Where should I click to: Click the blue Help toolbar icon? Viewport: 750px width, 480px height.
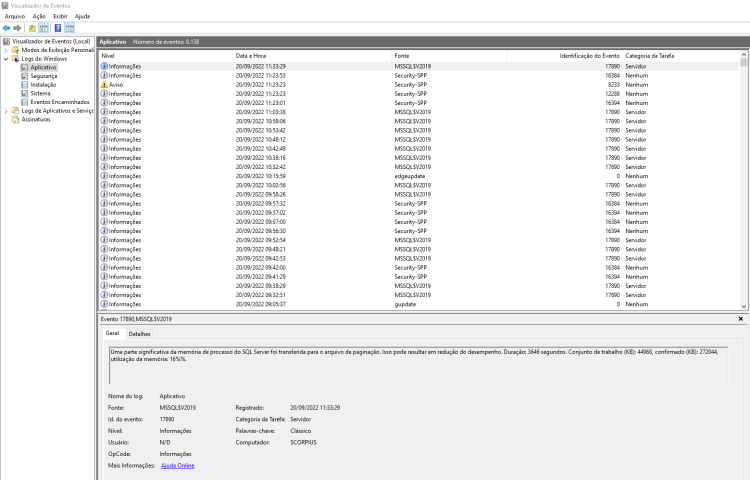pos(58,28)
